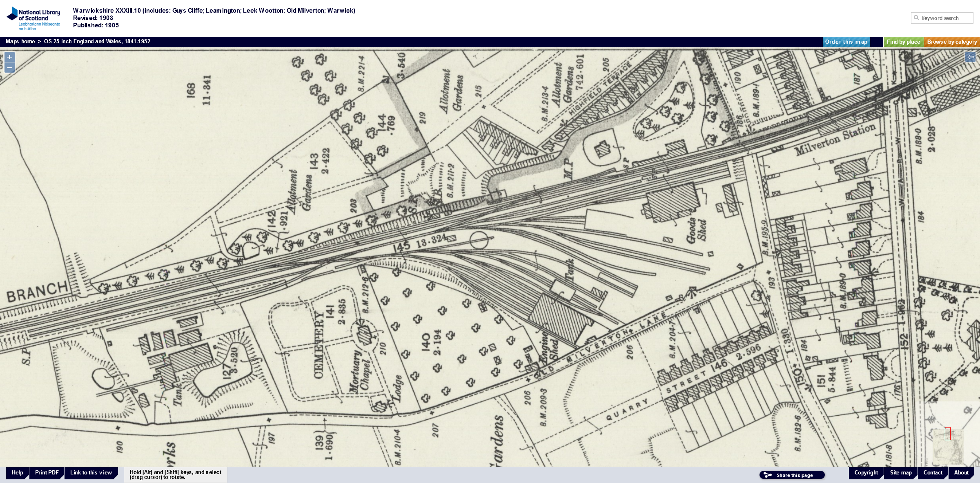Open the Contact page link
Viewport: 980px width, 483px height.
tap(933, 473)
